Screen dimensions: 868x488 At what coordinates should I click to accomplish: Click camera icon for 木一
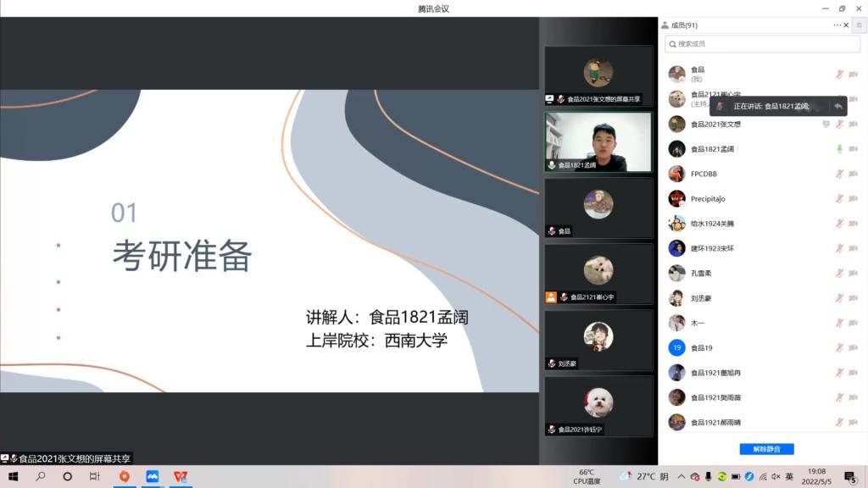pyautogui.click(x=853, y=323)
